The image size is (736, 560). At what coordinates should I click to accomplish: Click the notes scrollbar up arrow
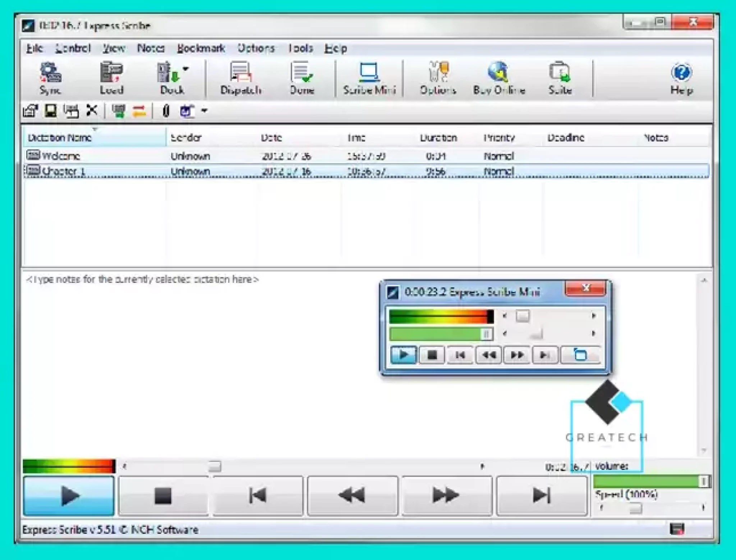[704, 280]
